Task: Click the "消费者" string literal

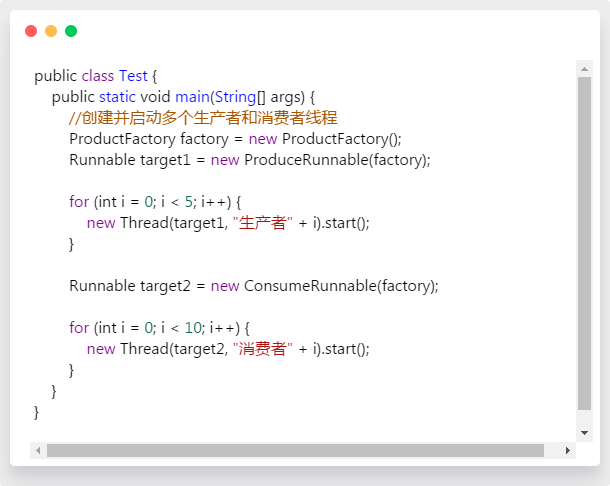Action: pos(263,349)
